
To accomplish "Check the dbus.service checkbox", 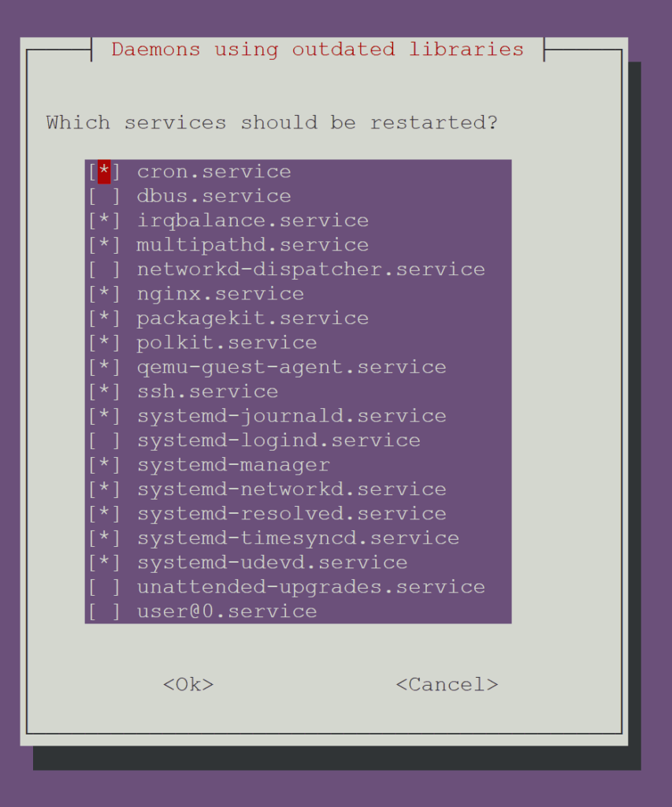I will 104,196.
